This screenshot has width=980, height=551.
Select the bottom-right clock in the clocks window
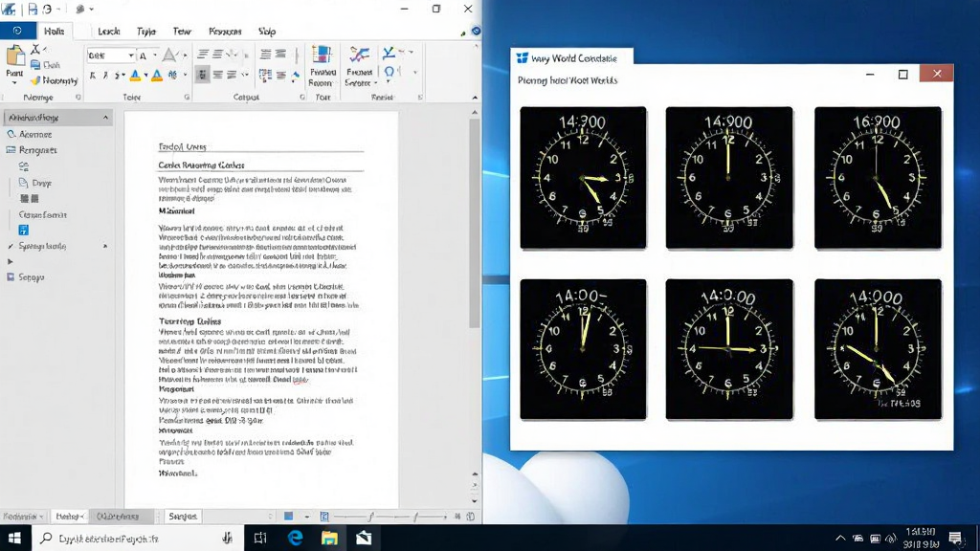pos(878,349)
